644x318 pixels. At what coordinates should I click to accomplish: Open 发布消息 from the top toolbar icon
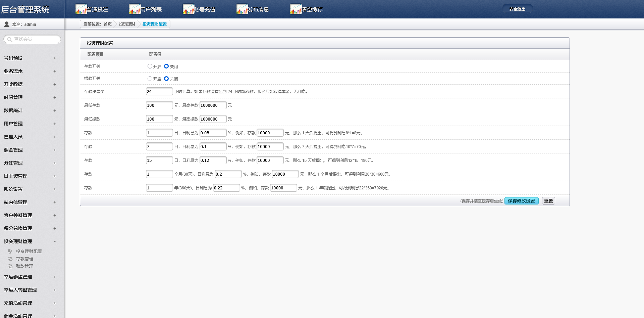[242, 9]
